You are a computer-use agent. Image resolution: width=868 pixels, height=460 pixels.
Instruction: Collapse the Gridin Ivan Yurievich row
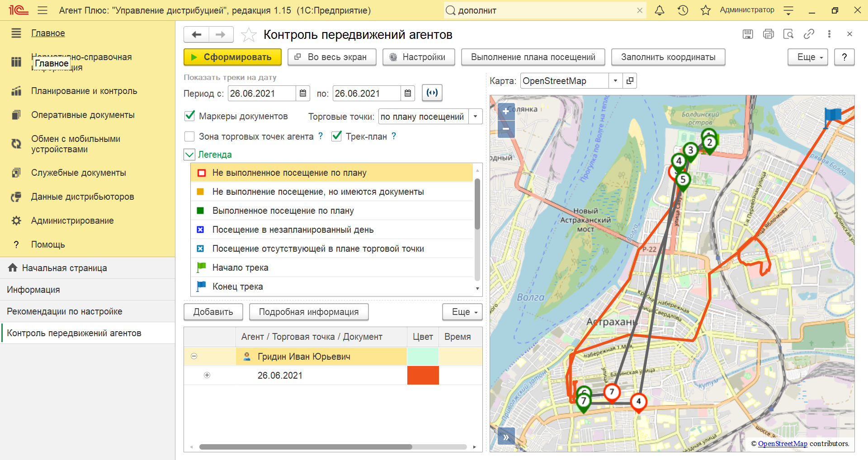tap(194, 356)
